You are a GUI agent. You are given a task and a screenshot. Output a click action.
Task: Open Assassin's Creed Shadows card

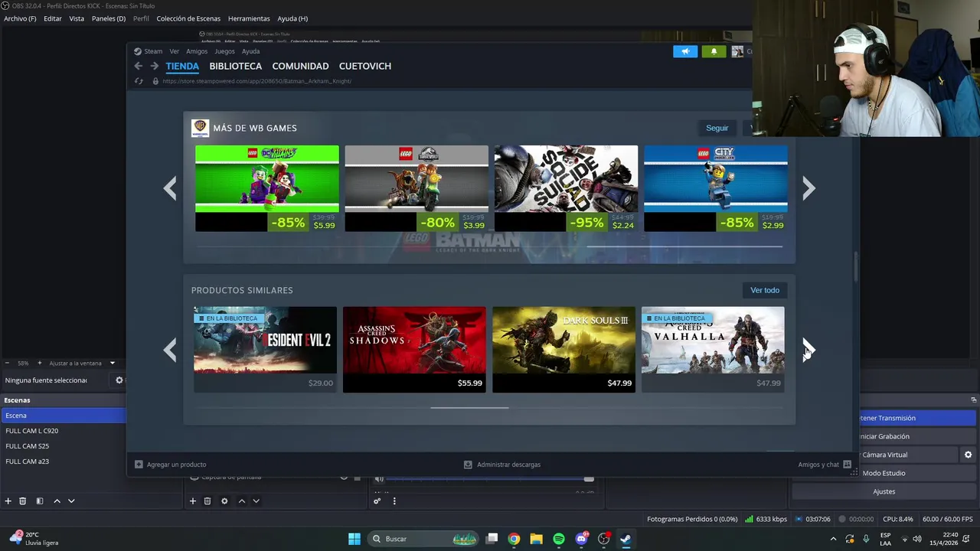tap(414, 350)
